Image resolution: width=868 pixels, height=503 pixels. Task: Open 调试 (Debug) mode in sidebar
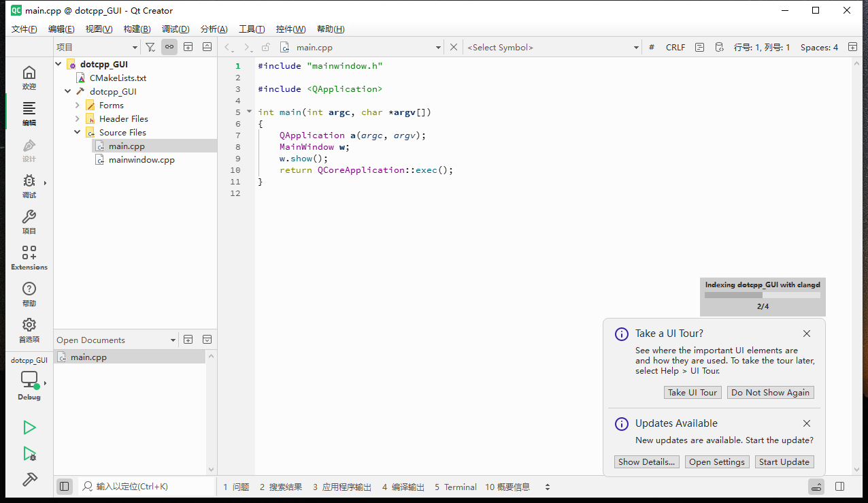[x=29, y=186]
